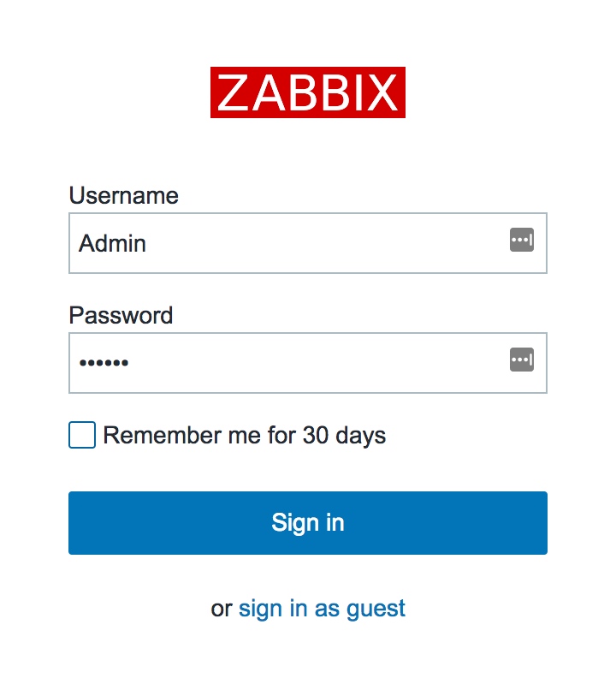Click the Username label
The width and height of the screenshot is (616, 678).
tap(124, 195)
